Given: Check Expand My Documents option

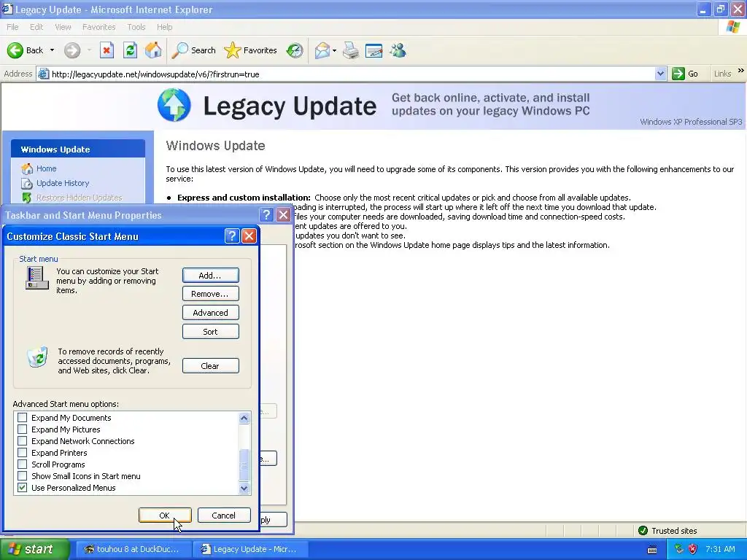Looking at the screenshot, I should (22, 418).
